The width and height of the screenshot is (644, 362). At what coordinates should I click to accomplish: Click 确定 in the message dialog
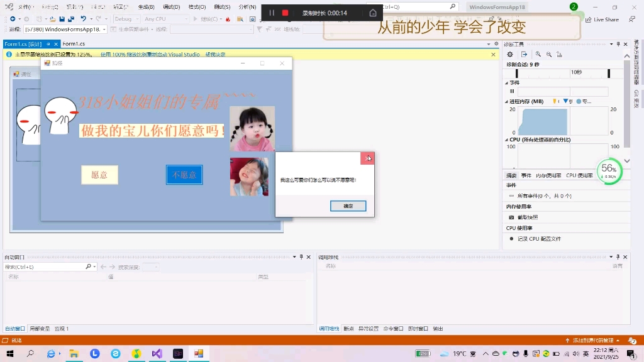348,206
